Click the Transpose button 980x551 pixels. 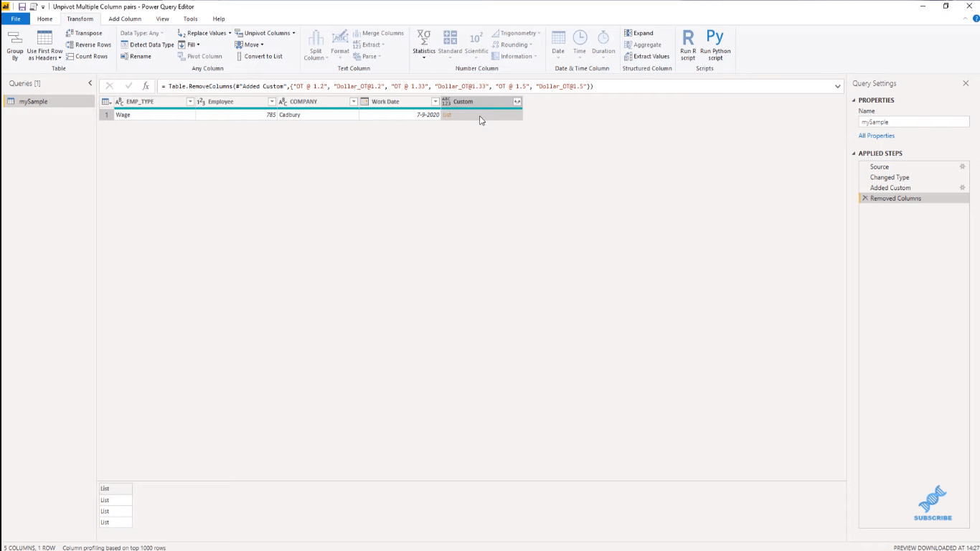[x=84, y=33]
